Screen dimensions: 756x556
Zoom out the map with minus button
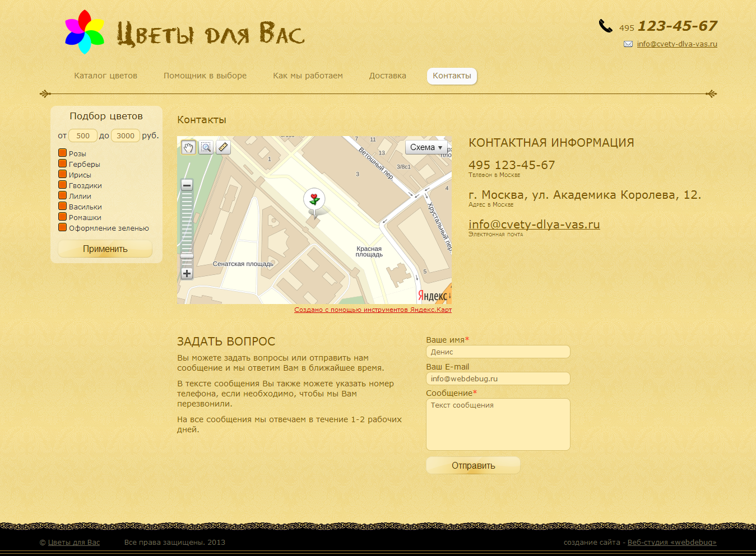(x=187, y=185)
